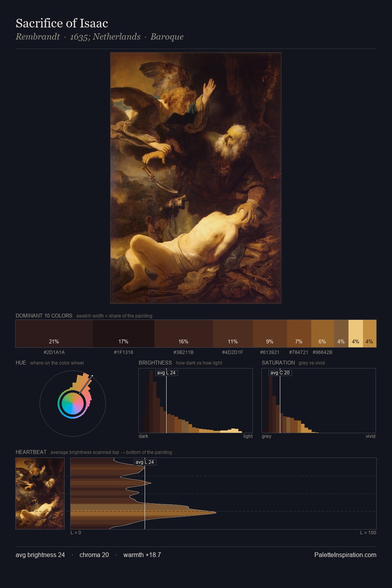Viewport: 392px width, 588px height.
Task: Pick the 16% dark brown swatch
Action: click(x=183, y=334)
